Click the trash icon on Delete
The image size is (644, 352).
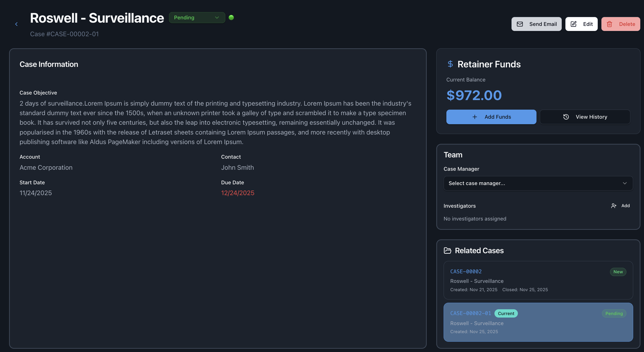(x=609, y=24)
